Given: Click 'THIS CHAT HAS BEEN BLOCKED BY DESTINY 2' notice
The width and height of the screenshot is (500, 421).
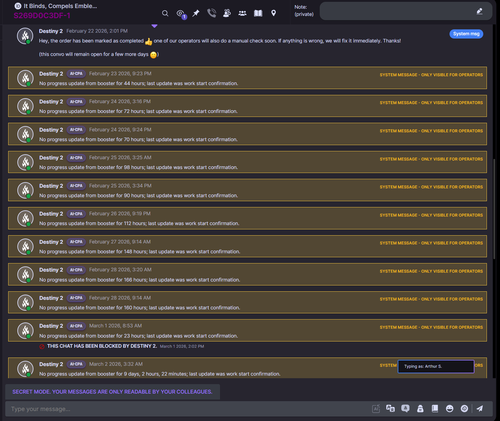Looking at the screenshot, I should pyautogui.click(x=102, y=346).
